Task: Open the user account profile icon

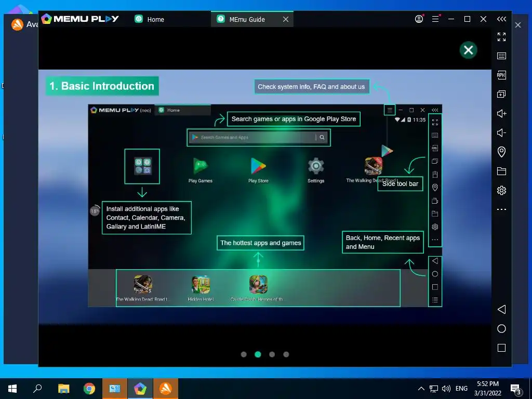Action: pyautogui.click(x=419, y=19)
